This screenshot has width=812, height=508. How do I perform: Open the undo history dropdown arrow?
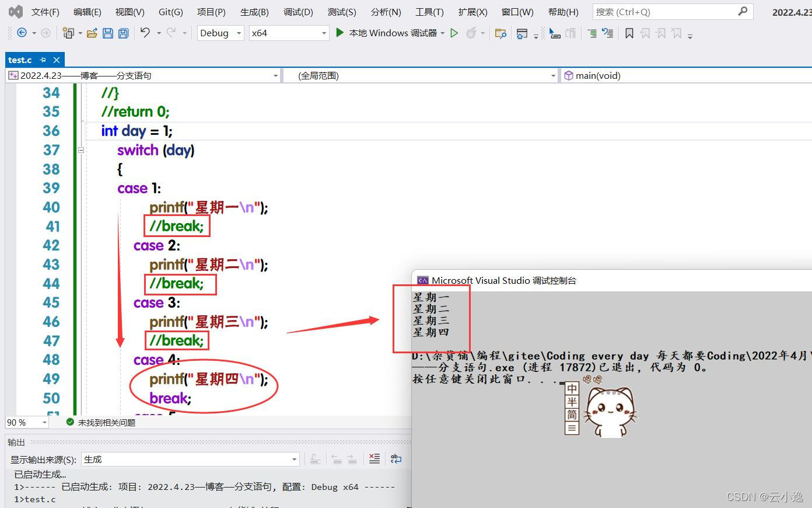point(159,33)
